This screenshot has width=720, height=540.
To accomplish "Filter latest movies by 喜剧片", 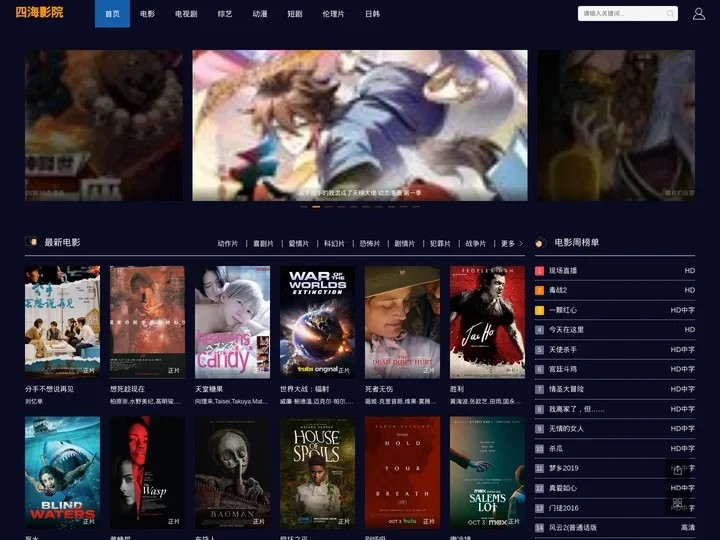I will (x=263, y=243).
